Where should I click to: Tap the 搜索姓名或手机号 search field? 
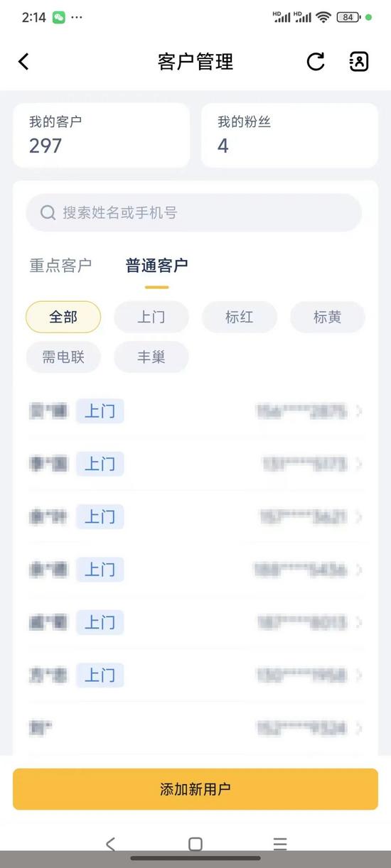pyautogui.click(x=194, y=212)
